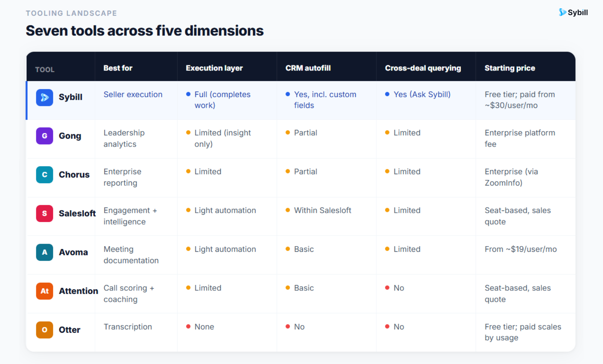Click Attention's 'Seat-based, sales quote' price
The image size is (603, 364).
click(518, 294)
